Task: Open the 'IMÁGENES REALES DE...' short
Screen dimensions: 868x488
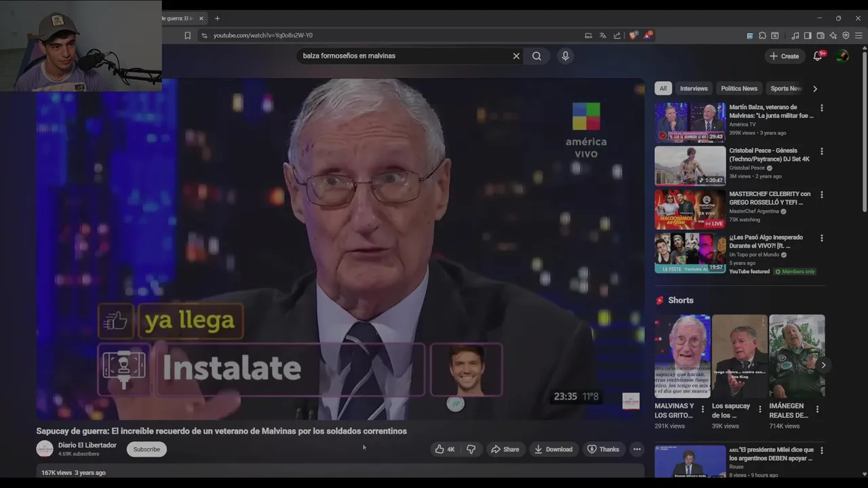Action: click(797, 356)
